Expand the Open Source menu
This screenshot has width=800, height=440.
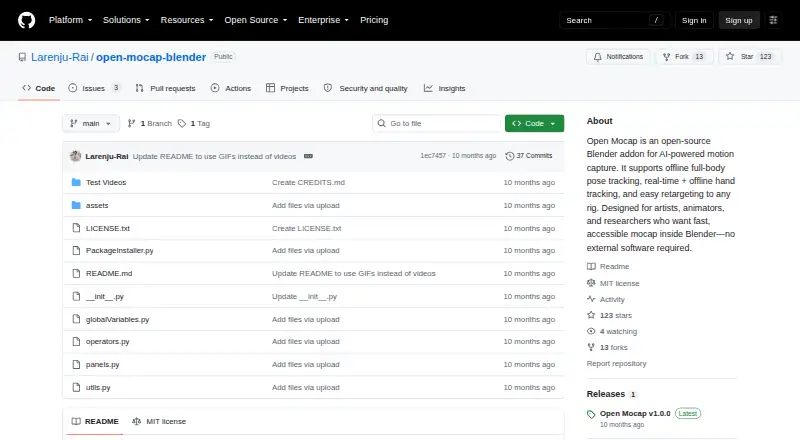tap(256, 20)
